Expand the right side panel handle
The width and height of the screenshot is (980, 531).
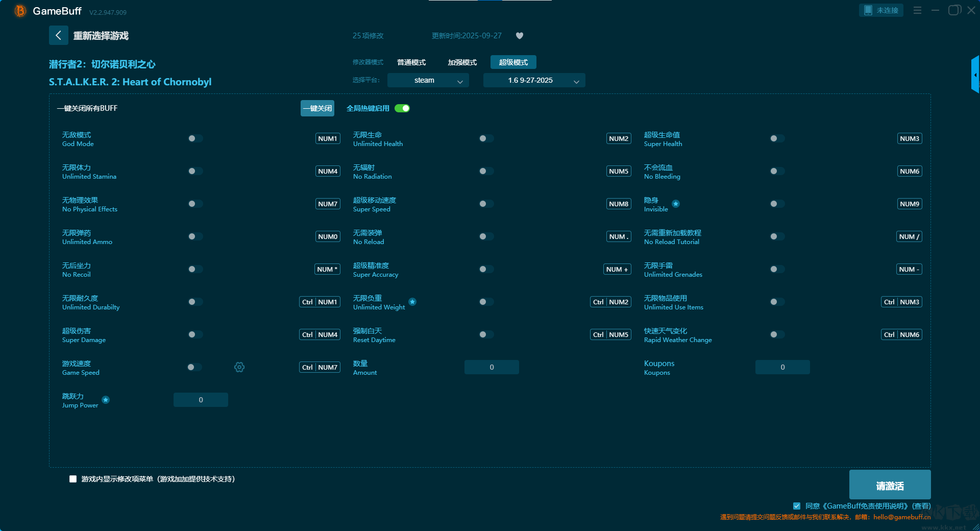[x=975, y=75]
